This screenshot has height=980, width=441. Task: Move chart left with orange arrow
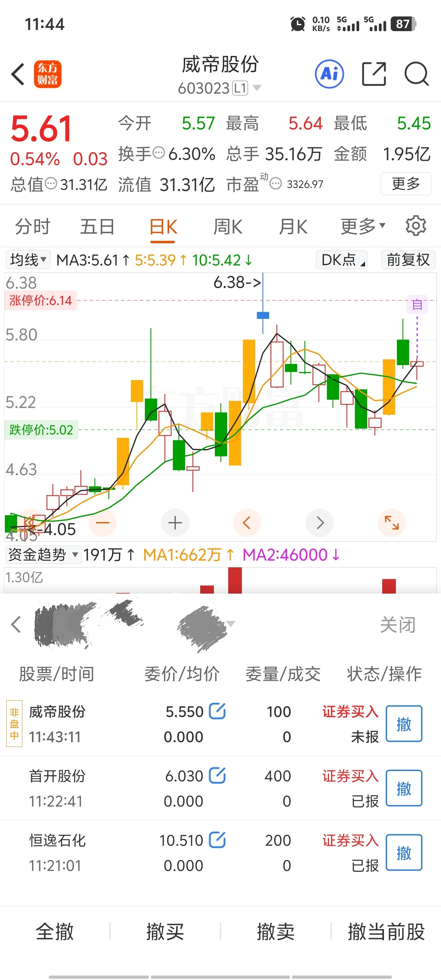[x=247, y=523]
